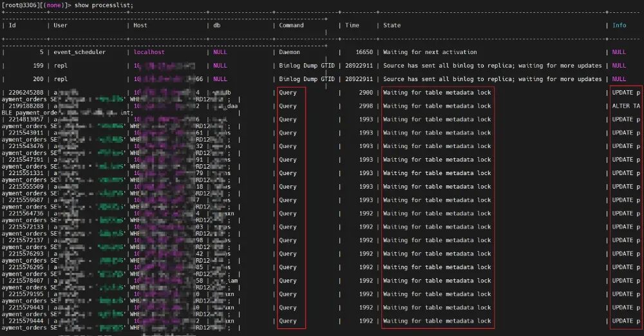Screen dimensions: 644x336
Task: Click 'Waiting for table metadata lock' in row 2199188288
Action: (437, 106)
